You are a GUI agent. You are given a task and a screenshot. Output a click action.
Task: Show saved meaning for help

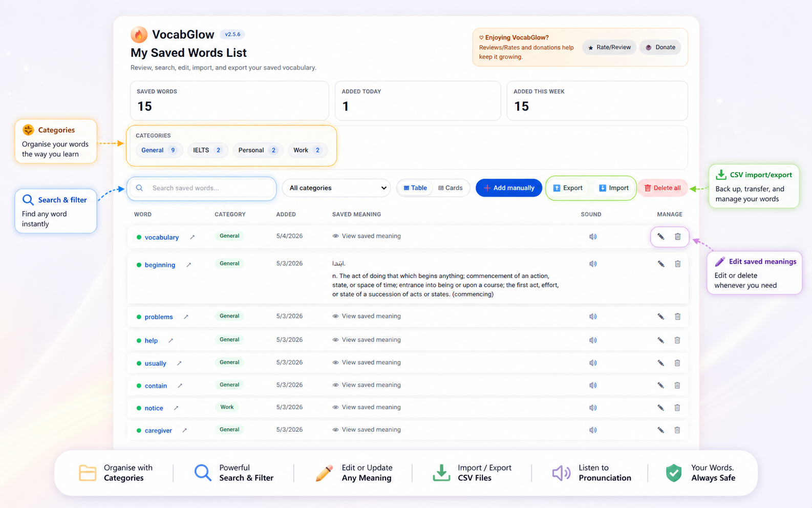[367, 340]
